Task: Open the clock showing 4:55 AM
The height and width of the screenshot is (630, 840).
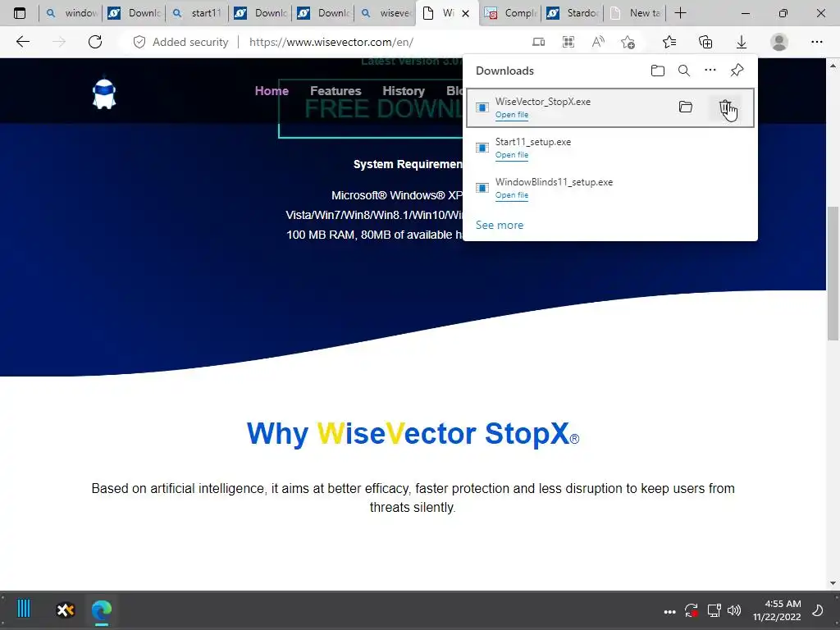Action: (x=777, y=610)
